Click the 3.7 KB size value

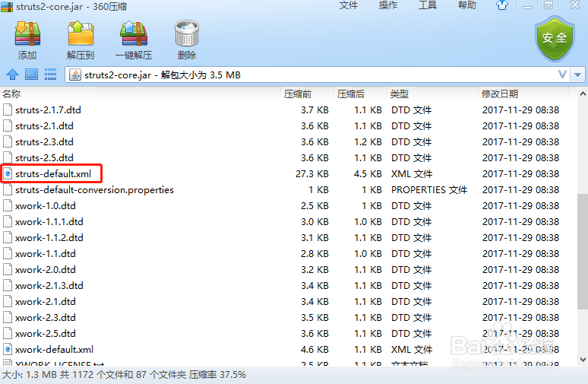pos(315,110)
